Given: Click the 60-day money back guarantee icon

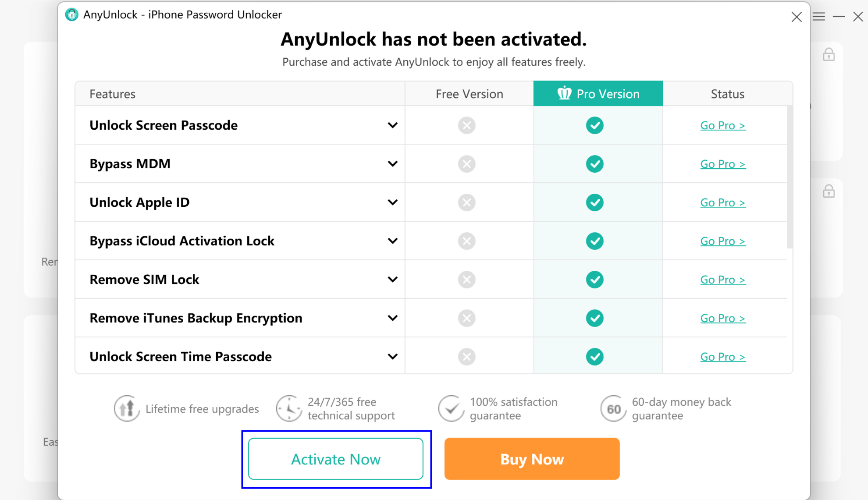Looking at the screenshot, I should pos(611,408).
